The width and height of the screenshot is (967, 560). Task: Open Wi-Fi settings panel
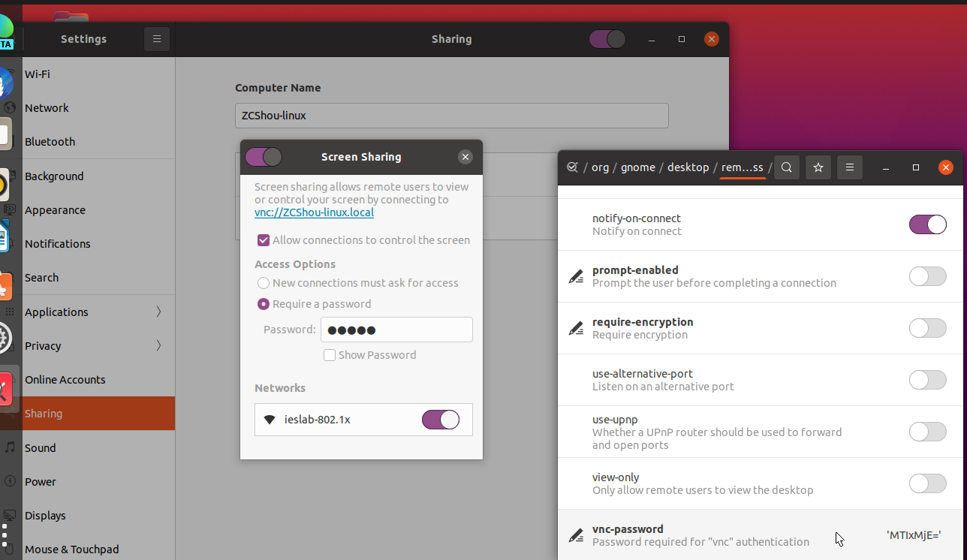(x=88, y=74)
